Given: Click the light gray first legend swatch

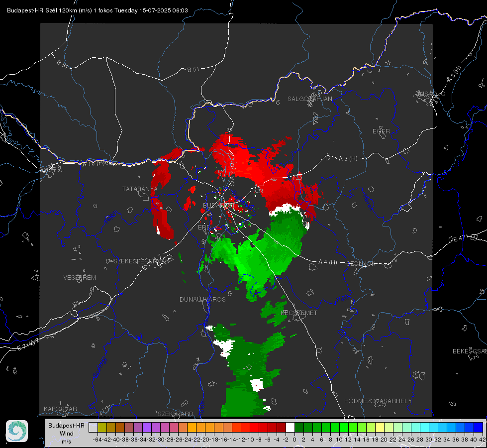Looking at the screenshot, I should pyautogui.click(x=93, y=427).
